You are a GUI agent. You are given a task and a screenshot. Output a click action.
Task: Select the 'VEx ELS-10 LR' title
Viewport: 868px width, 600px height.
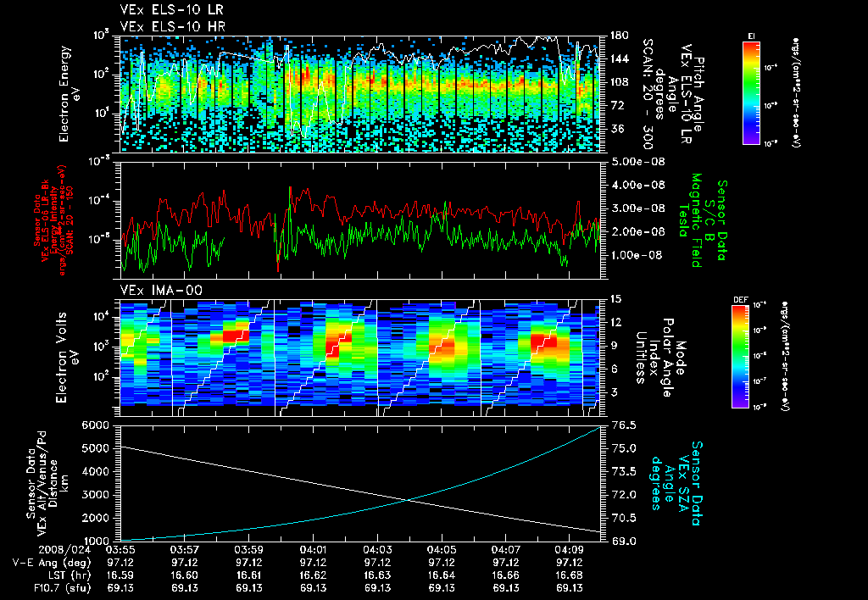click(172, 10)
